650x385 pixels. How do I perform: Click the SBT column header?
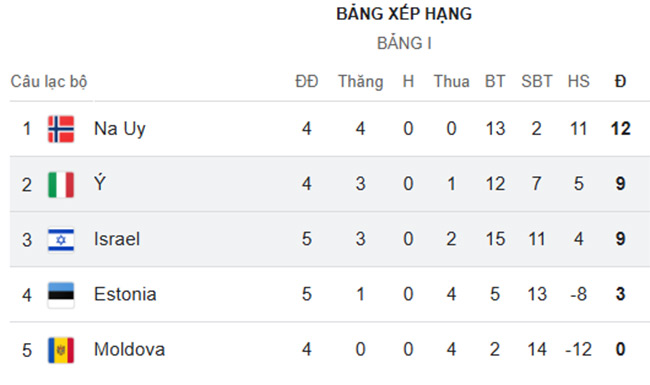point(537,81)
